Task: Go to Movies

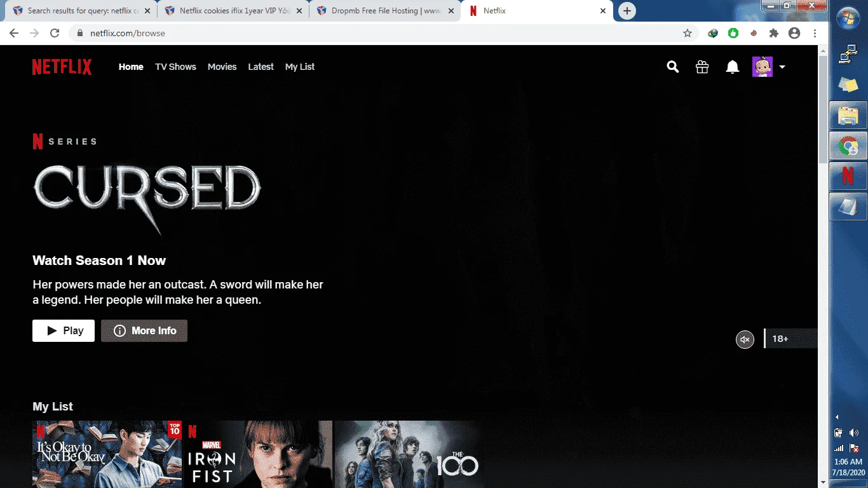Action: pyautogui.click(x=222, y=67)
